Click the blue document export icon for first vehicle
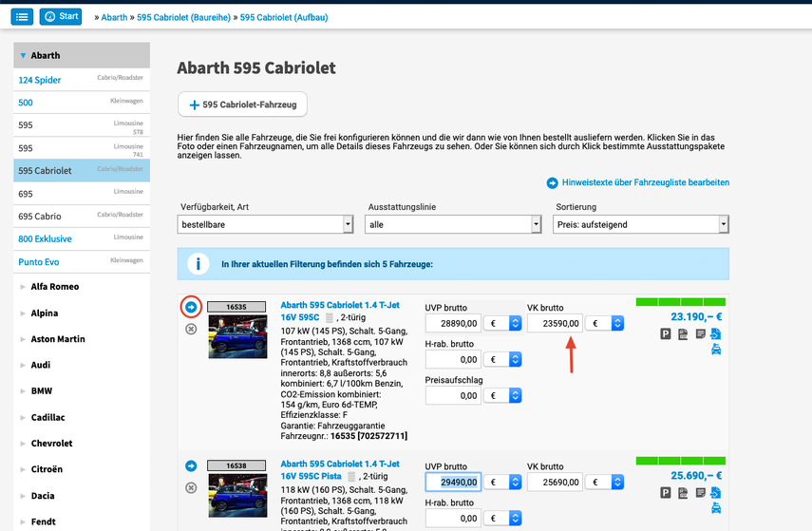This screenshot has height=531, width=812. click(x=715, y=334)
